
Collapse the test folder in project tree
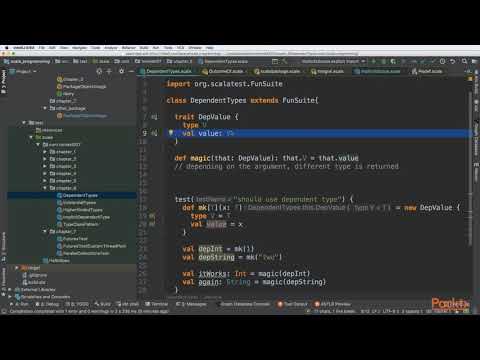click(x=24, y=123)
